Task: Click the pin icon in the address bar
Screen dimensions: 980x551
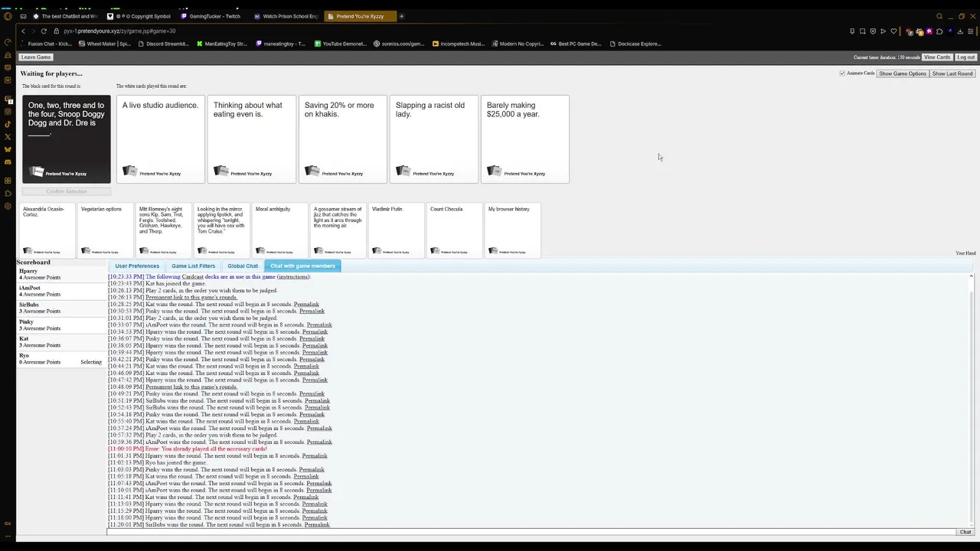Action: coord(852,31)
